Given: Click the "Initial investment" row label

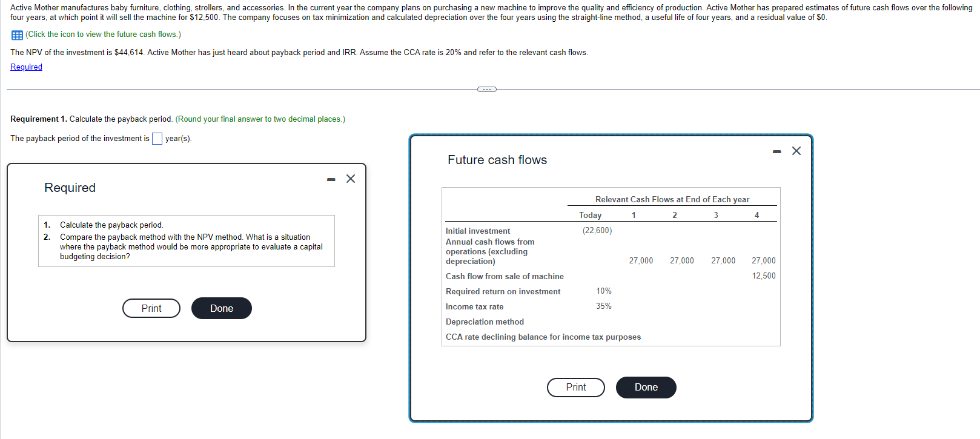Looking at the screenshot, I should click(478, 231).
